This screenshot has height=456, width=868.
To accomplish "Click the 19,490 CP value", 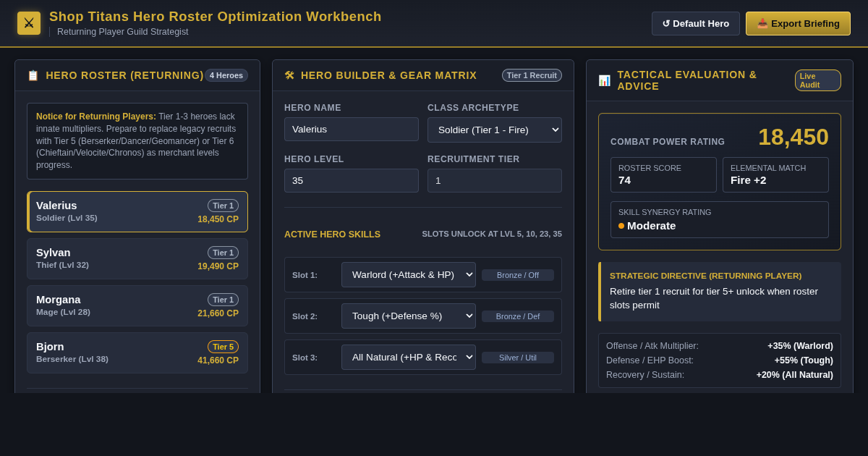I will point(218,266).
